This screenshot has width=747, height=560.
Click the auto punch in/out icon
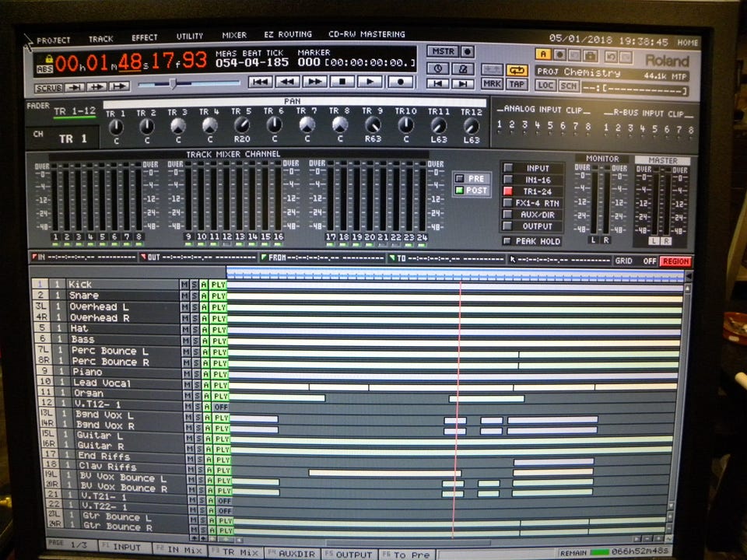(x=492, y=70)
